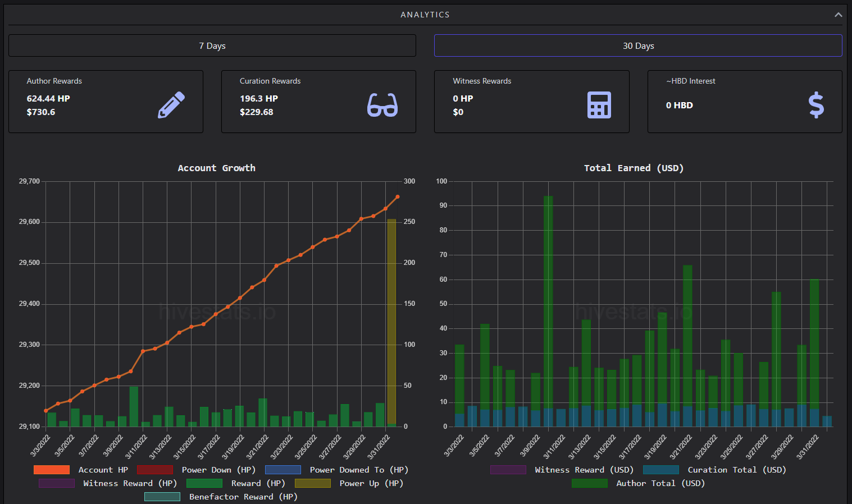The height and width of the screenshot is (504, 852).
Task: Click the Curation Rewards glasses icon
Action: [x=382, y=105]
